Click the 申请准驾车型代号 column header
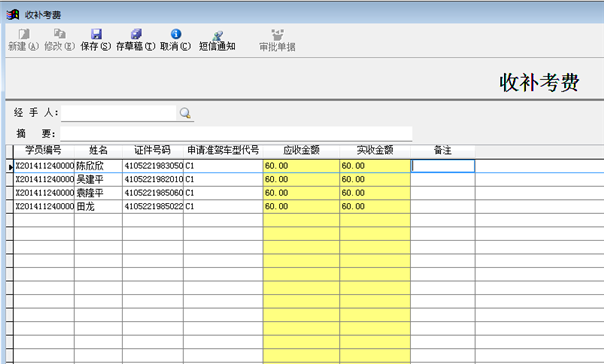Screen dimensions: 604x364 pos(223,151)
